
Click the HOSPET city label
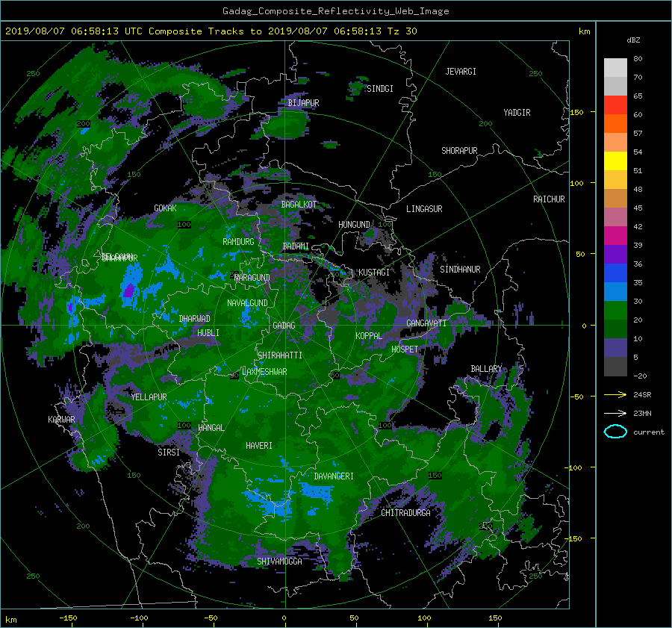405,349
